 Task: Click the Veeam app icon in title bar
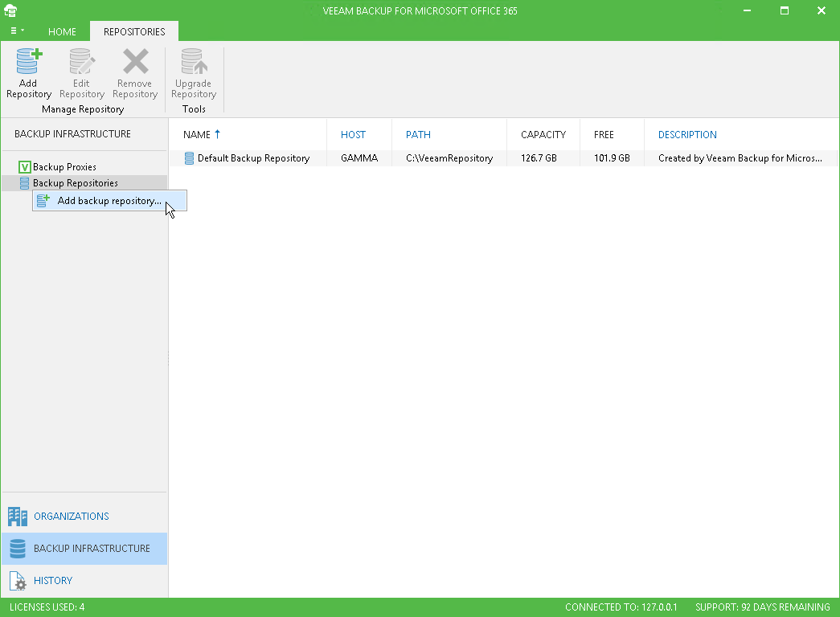pyautogui.click(x=10, y=10)
